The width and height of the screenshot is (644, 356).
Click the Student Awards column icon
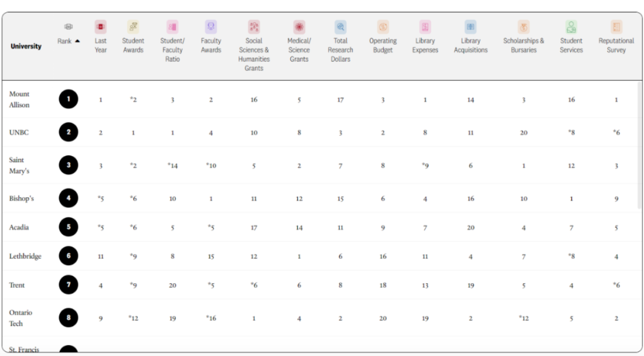pyautogui.click(x=133, y=26)
